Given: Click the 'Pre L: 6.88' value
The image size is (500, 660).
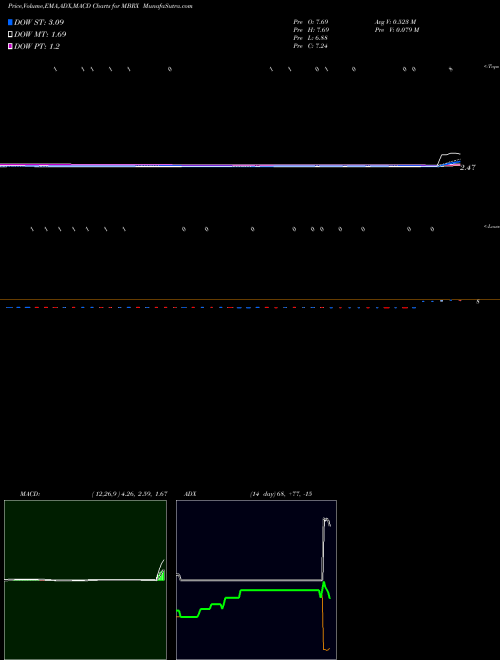Looking at the screenshot, I should [x=311, y=38].
